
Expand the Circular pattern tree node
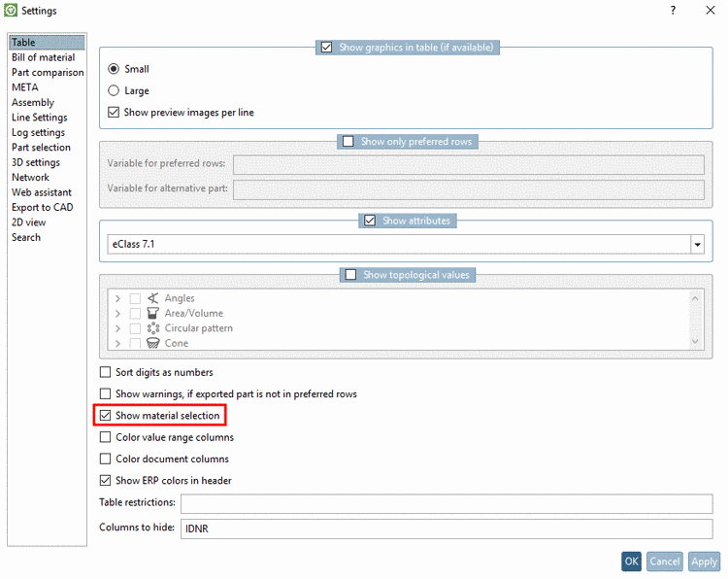click(117, 328)
